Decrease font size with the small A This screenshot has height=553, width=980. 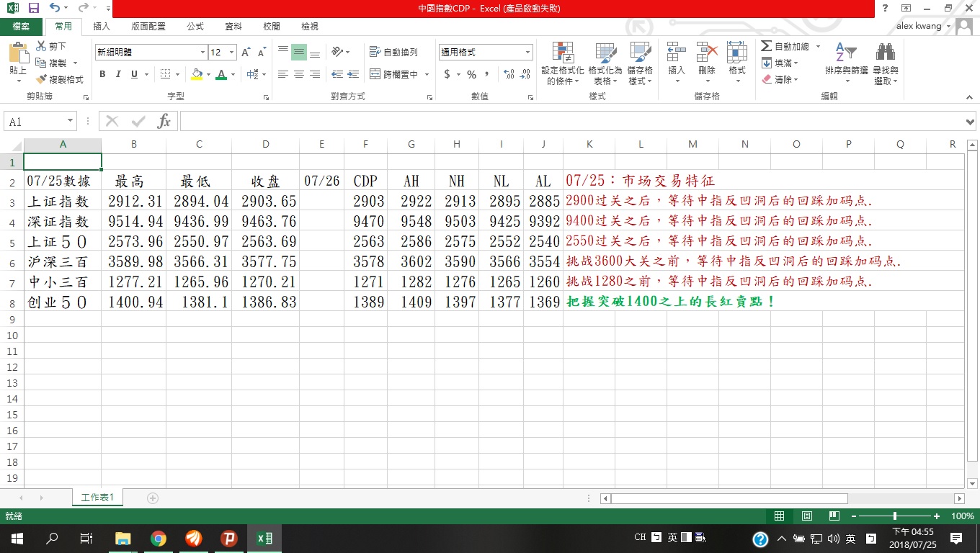pos(262,53)
